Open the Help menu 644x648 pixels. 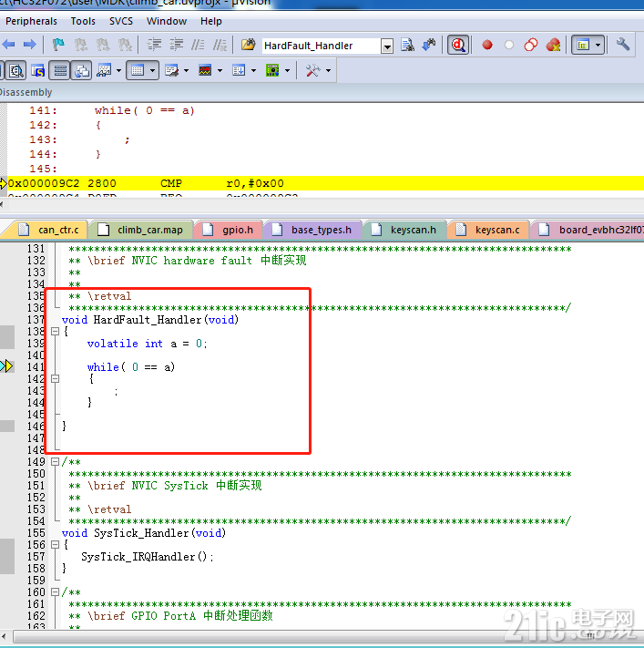[211, 21]
